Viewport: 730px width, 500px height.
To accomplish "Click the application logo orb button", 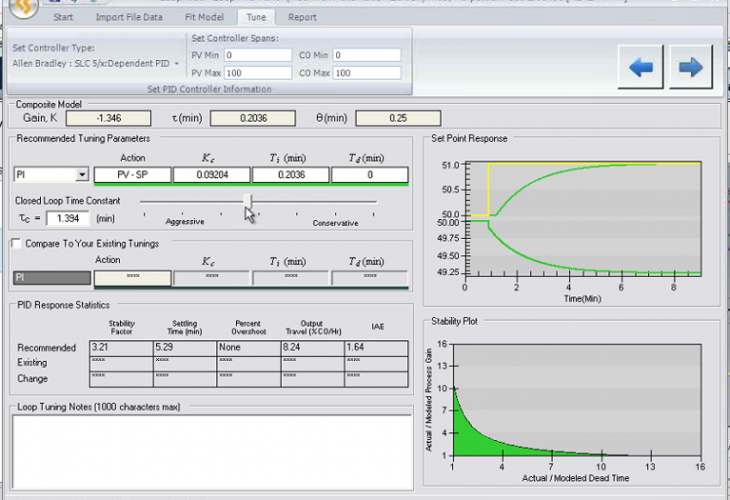I will tap(23, 8).
